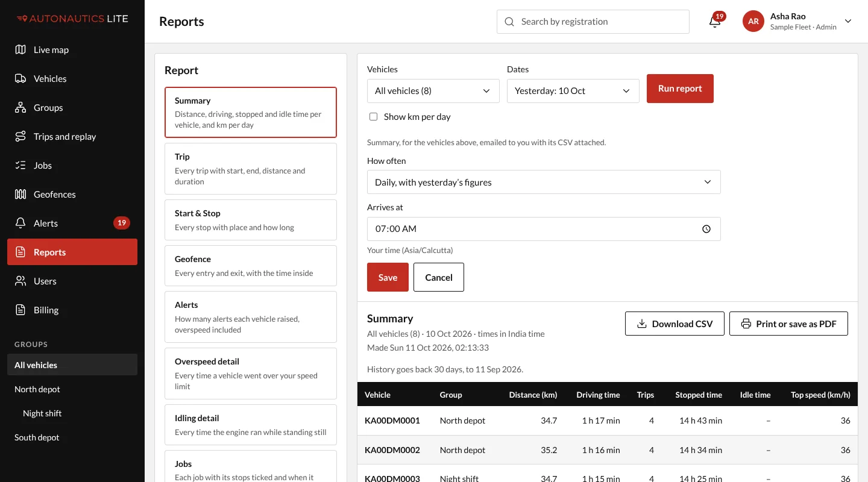Focus the Search by registration field
The height and width of the screenshot is (482, 868).
(593, 22)
